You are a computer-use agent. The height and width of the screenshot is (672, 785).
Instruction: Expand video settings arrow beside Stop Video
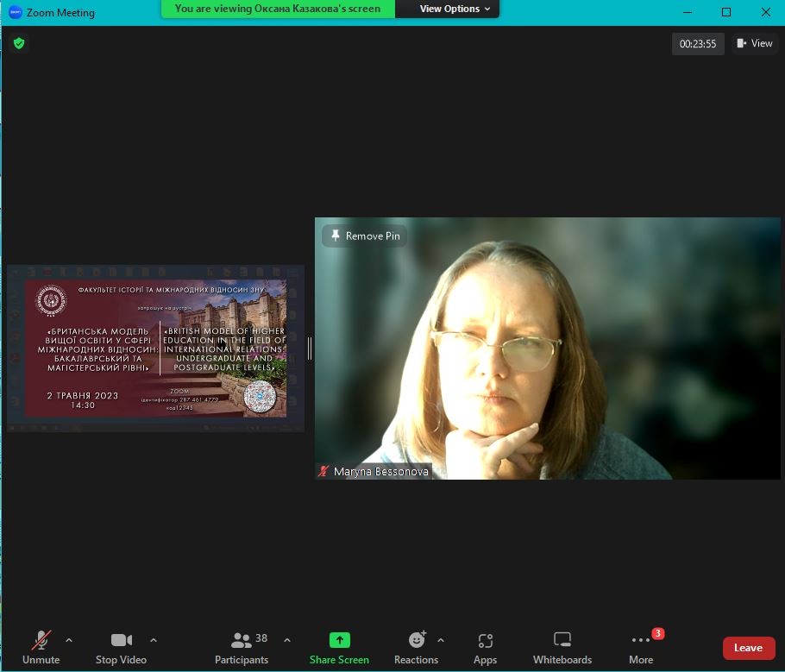(154, 640)
